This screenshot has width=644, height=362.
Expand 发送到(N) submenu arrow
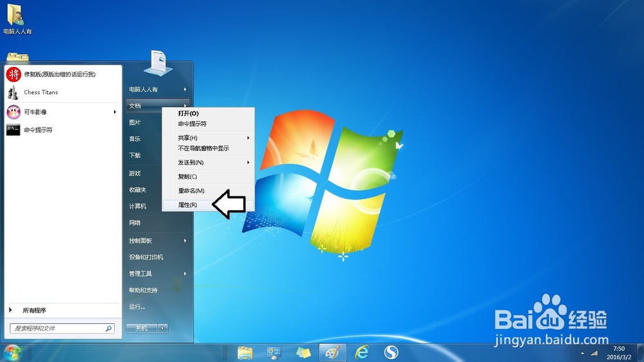click(248, 162)
